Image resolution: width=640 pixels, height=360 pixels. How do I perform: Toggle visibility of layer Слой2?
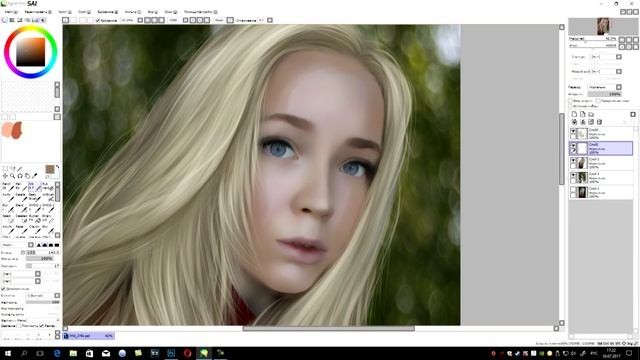tap(573, 161)
